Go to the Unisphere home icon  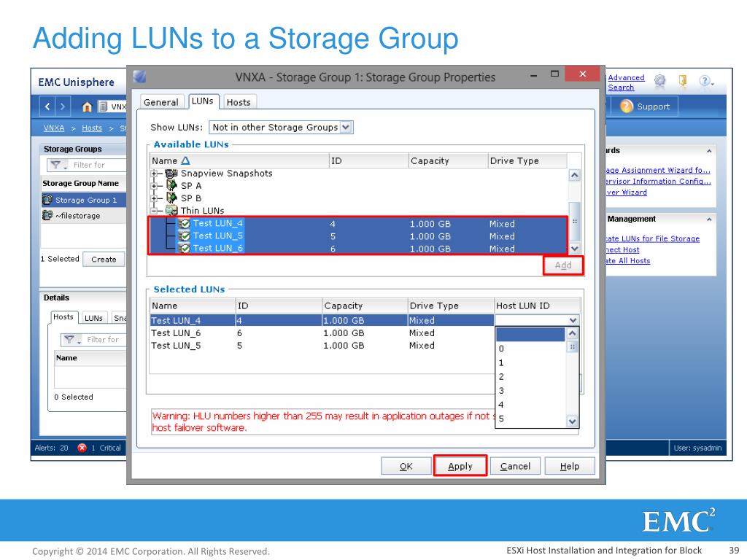click(x=87, y=106)
